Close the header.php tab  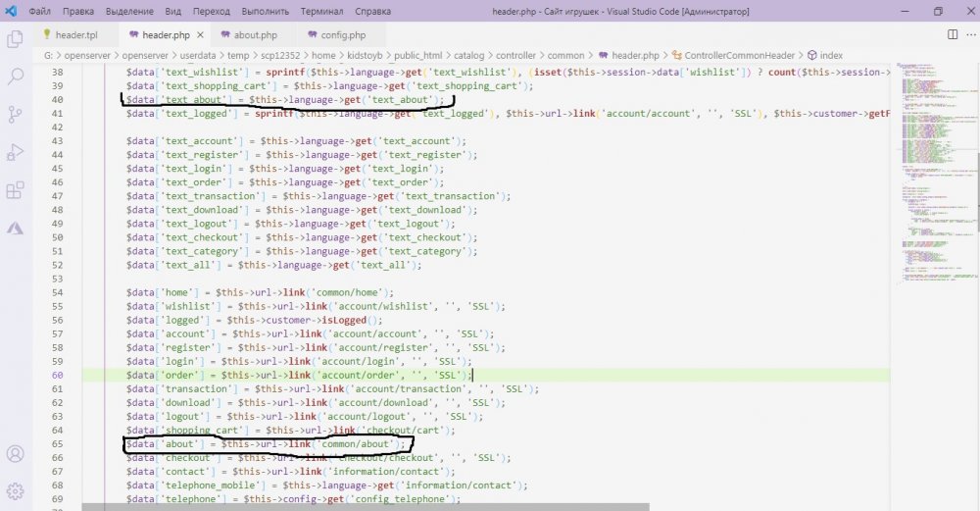point(200,35)
